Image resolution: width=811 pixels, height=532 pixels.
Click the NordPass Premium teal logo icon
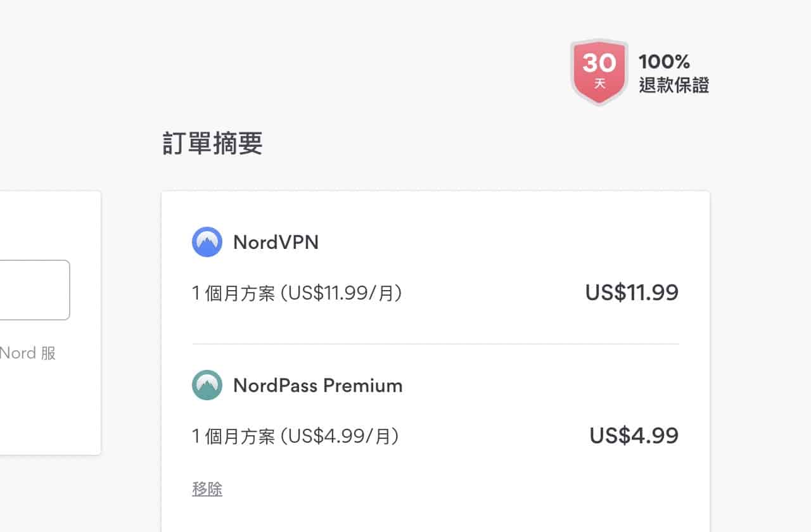[207, 385]
